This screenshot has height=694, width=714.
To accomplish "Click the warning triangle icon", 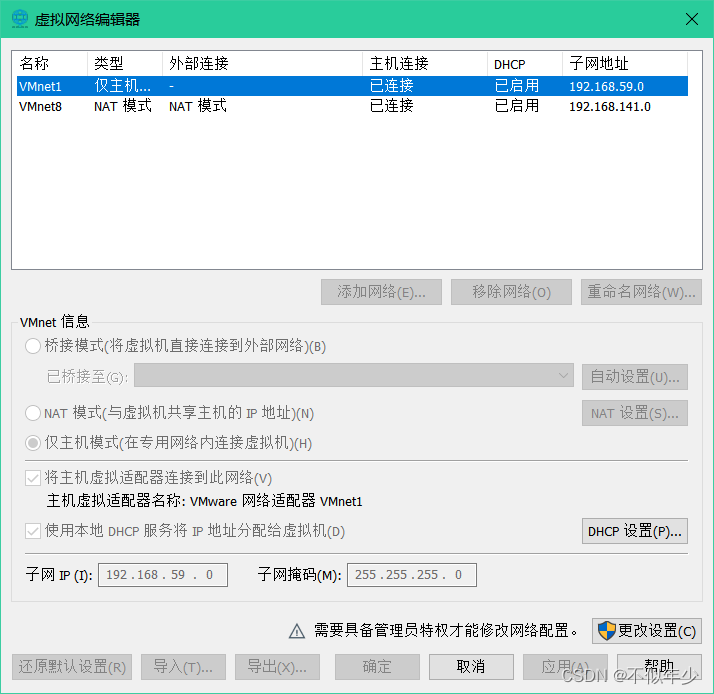I will pyautogui.click(x=297, y=631).
